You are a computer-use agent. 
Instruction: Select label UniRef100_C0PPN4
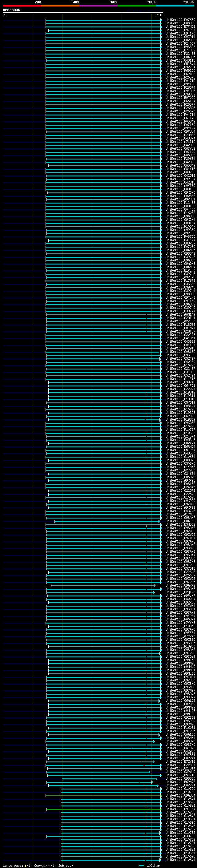[x=180, y=785]
